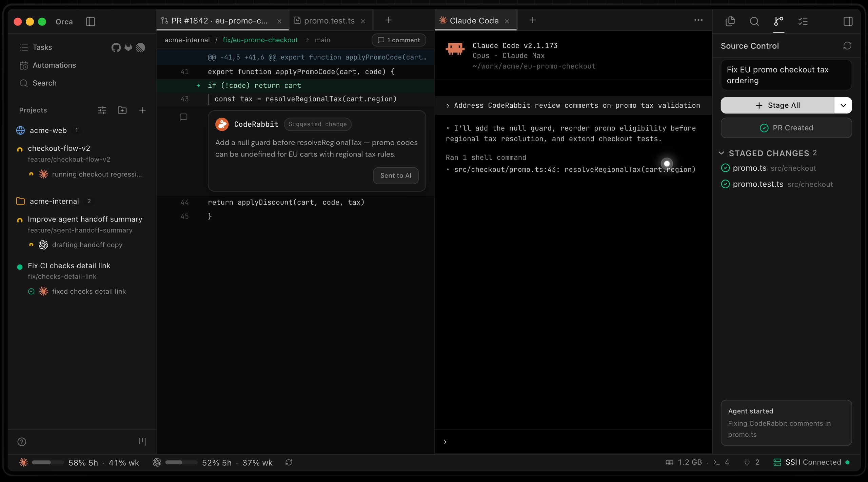Close the promo.test.ts tab
Viewport: 868px width, 482px height.
[x=363, y=21]
